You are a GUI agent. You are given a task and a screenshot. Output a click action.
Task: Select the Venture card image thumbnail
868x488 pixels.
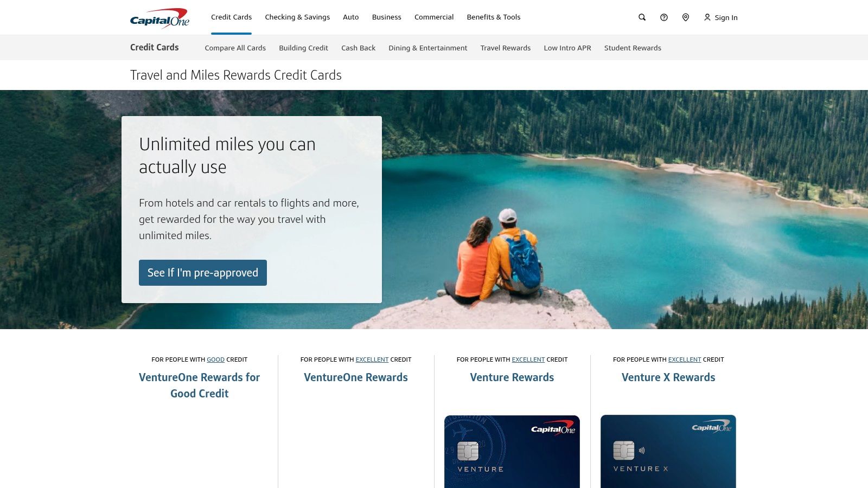pos(512,451)
